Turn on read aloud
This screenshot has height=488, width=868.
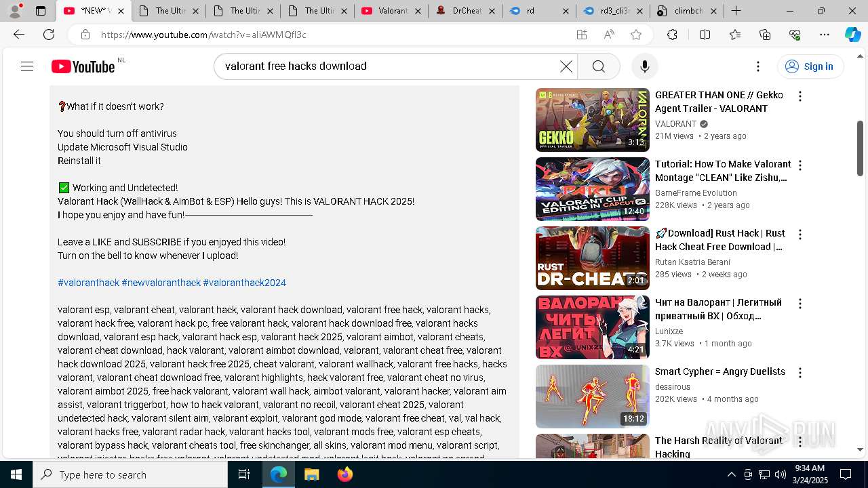point(609,35)
